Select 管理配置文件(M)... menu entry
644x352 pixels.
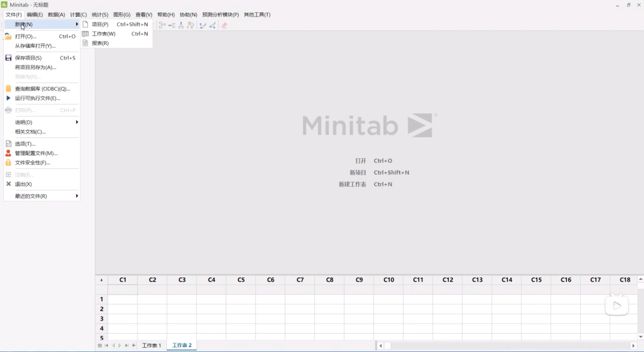click(x=42, y=153)
